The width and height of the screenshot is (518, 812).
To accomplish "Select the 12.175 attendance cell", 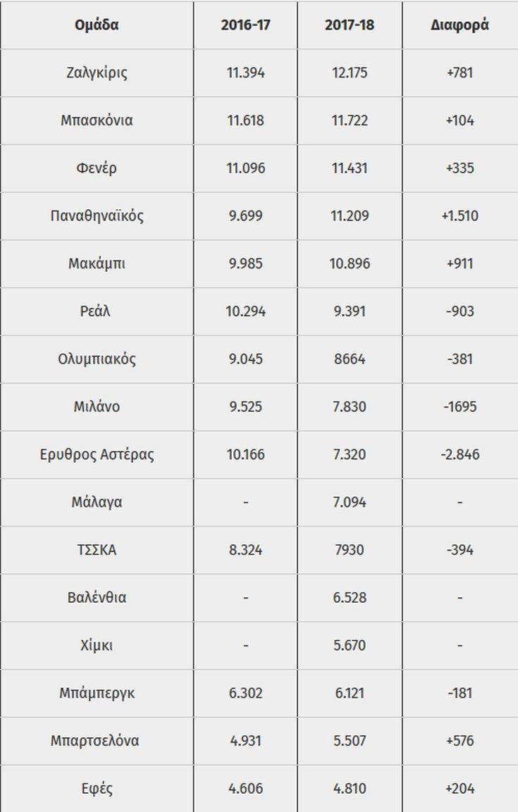I will point(349,73).
